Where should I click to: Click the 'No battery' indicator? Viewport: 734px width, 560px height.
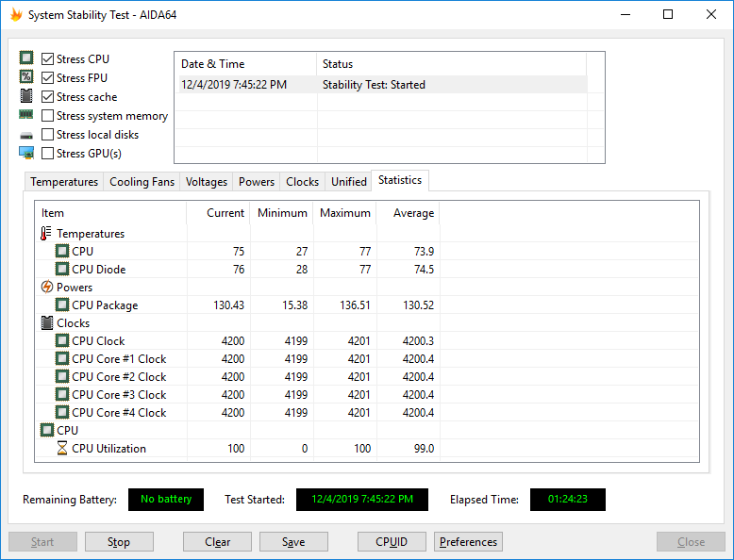click(166, 499)
